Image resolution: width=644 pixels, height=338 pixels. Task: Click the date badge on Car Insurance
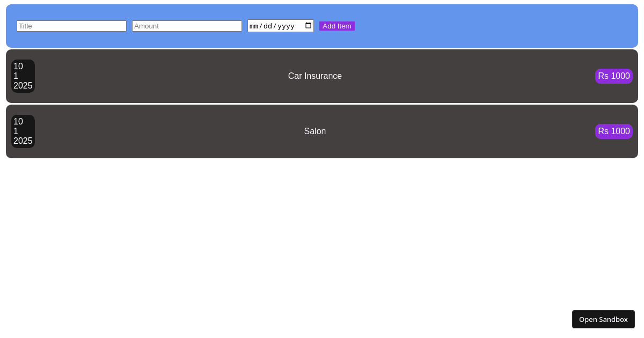tap(23, 76)
